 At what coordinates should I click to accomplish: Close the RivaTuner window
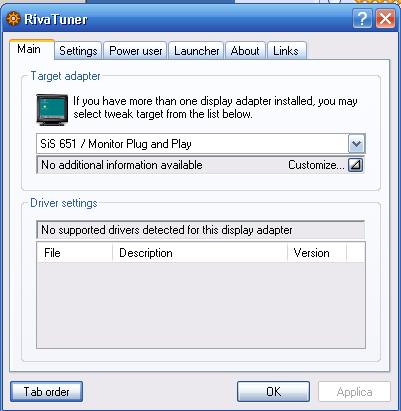386,18
